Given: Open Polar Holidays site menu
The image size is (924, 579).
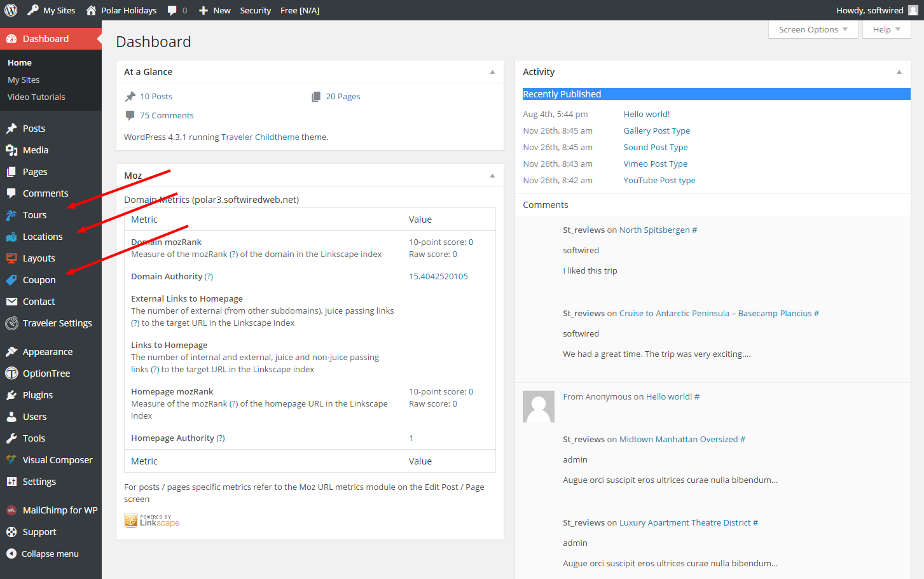Looking at the screenshot, I should (x=121, y=10).
